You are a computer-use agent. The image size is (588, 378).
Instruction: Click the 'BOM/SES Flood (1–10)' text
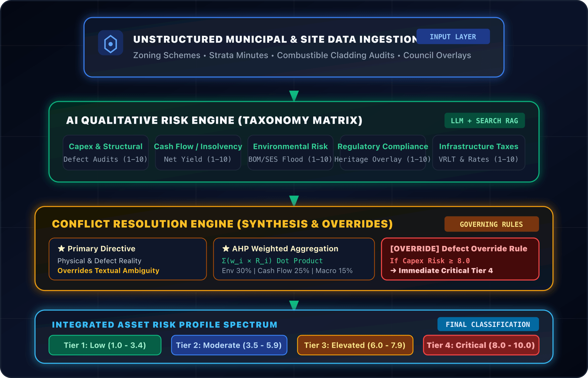coord(290,159)
